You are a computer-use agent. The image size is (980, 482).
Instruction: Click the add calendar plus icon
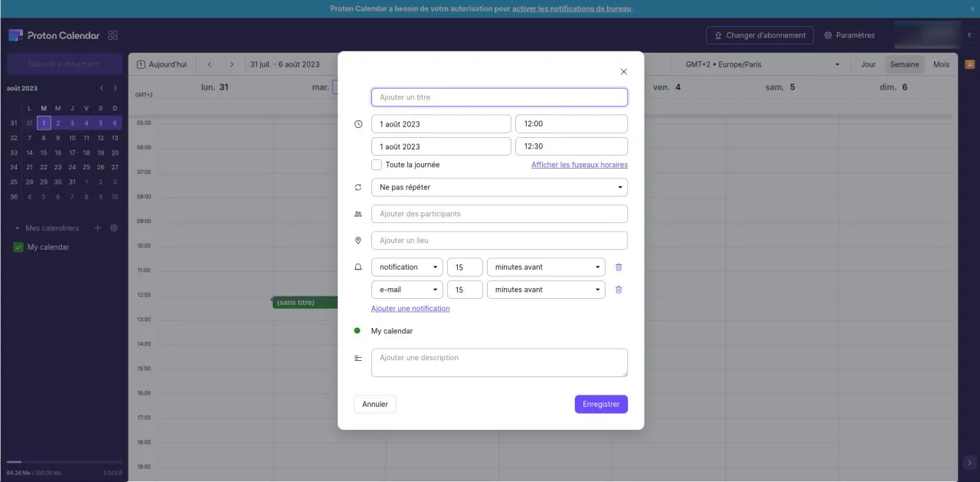click(x=97, y=228)
